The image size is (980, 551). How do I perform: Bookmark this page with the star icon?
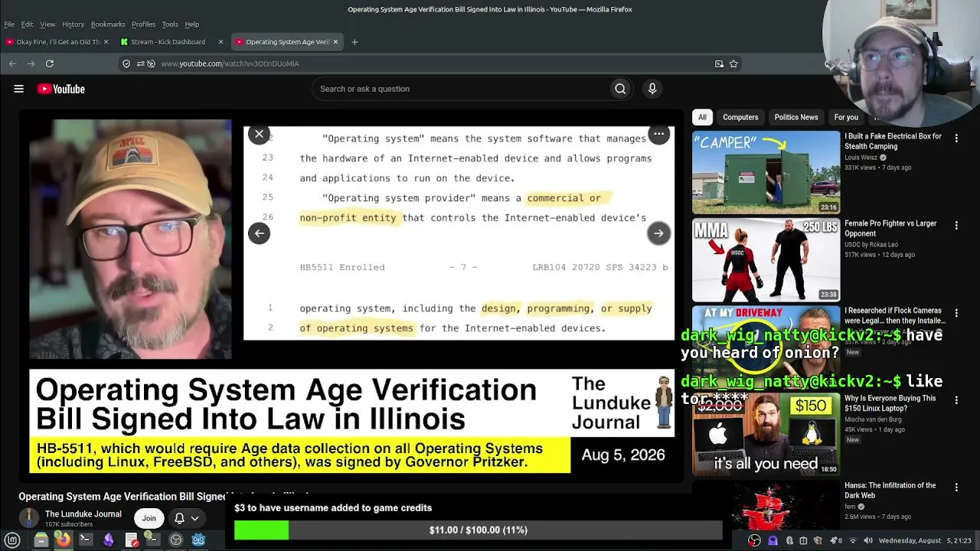click(x=733, y=64)
